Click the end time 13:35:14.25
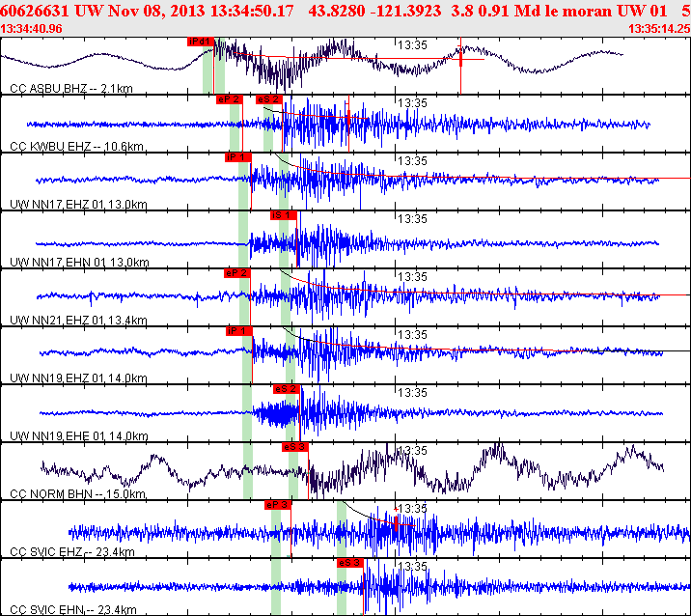 (x=659, y=29)
